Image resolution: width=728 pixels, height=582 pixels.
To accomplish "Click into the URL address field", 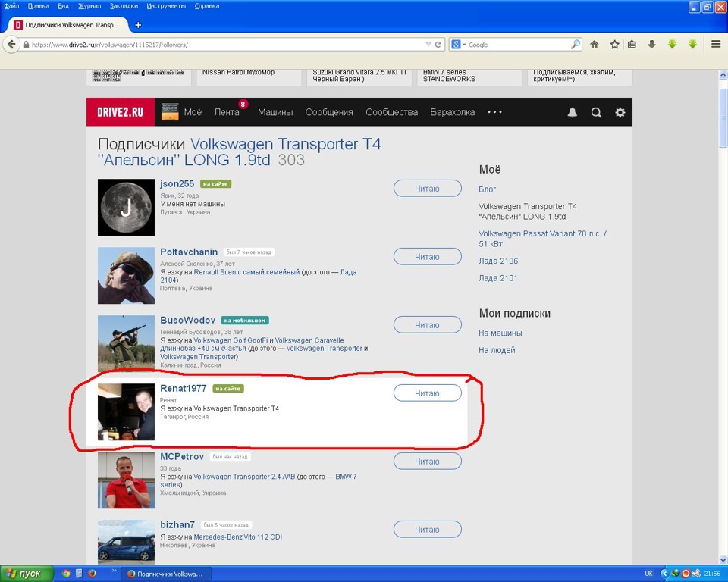I will pyautogui.click(x=227, y=45).
